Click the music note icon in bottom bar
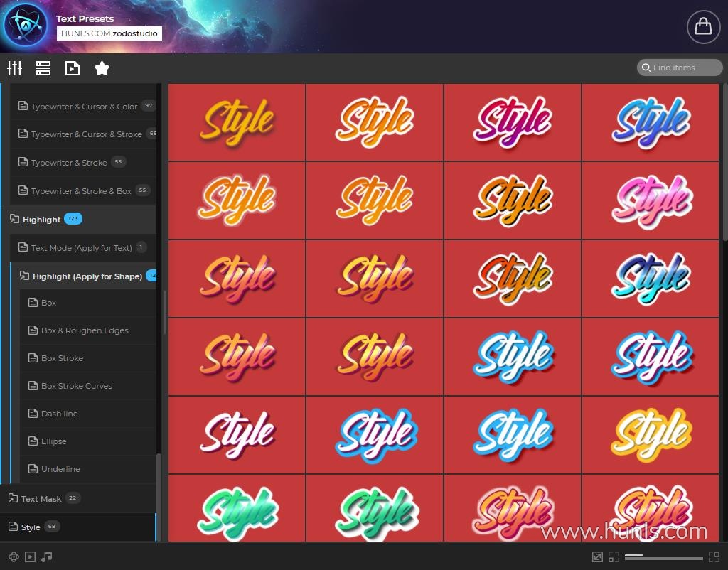Viewport: 728px width, 570px height. pos(46,556)
